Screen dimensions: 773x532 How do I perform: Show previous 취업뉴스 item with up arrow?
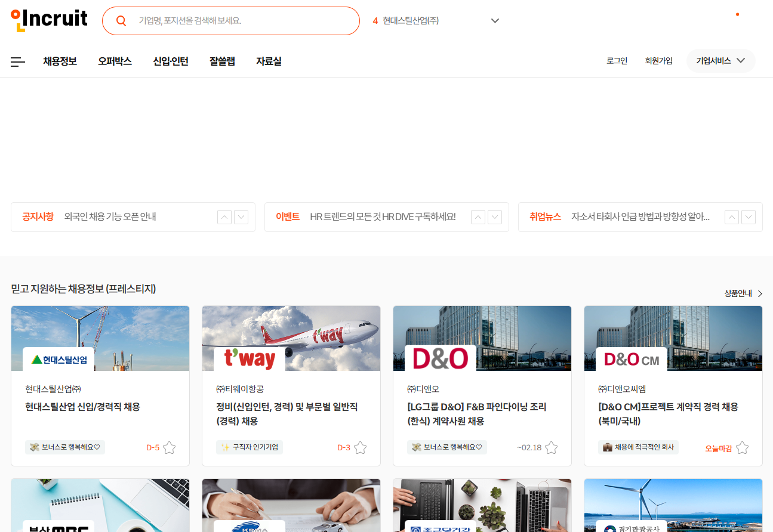pos(732,217)
